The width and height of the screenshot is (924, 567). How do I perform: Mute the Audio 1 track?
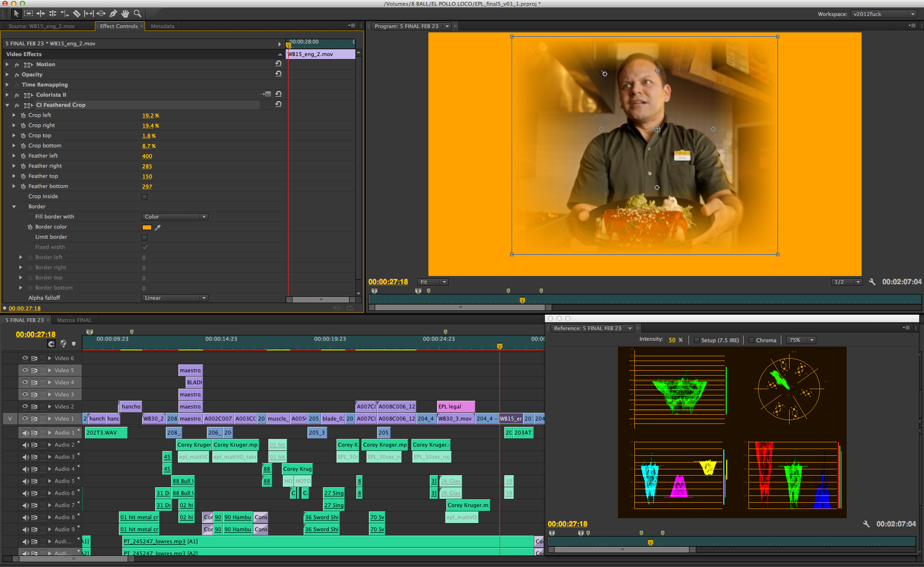tap(25, 433)
